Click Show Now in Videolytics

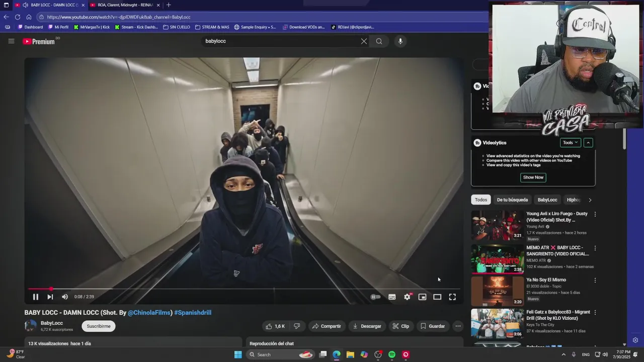533,177
